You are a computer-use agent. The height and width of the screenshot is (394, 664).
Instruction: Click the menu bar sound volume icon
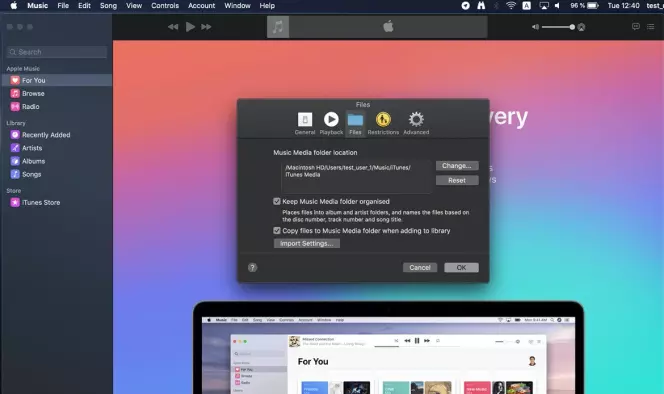[x=557, y=6]
